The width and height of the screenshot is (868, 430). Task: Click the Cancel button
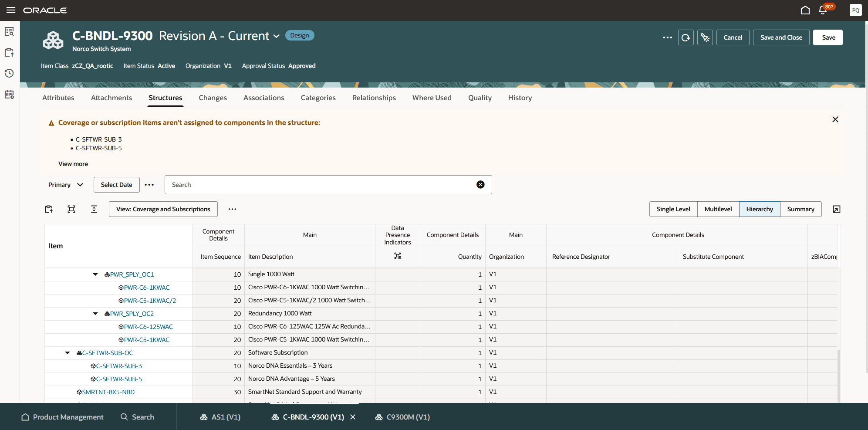[733, 37]
